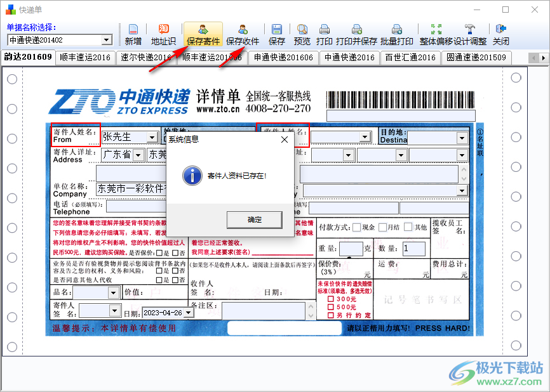Click the 新增 toolbar icon
Screen dimensions: 550x392
133,33
